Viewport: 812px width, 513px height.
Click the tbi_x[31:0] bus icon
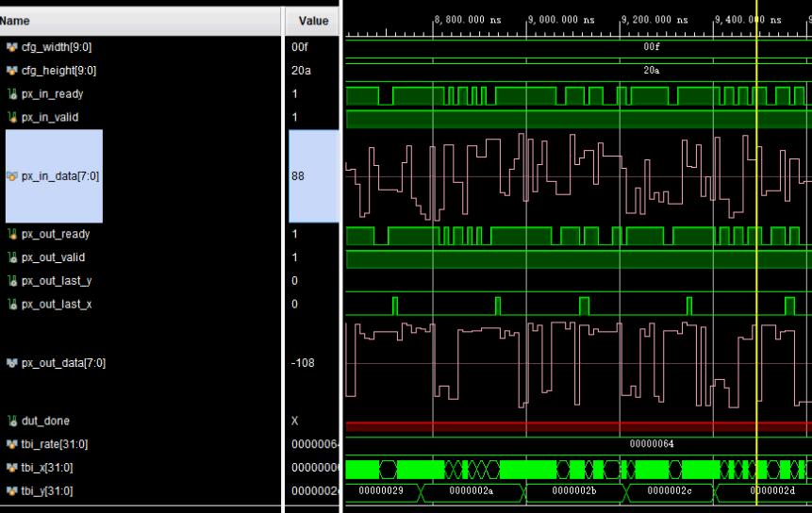(12, 468)
